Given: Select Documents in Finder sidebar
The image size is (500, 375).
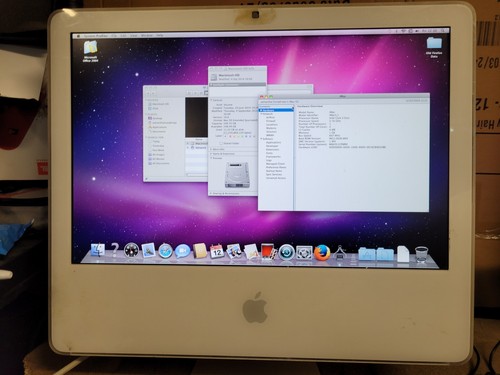Looking at the screenshot, I should (157, 131).
